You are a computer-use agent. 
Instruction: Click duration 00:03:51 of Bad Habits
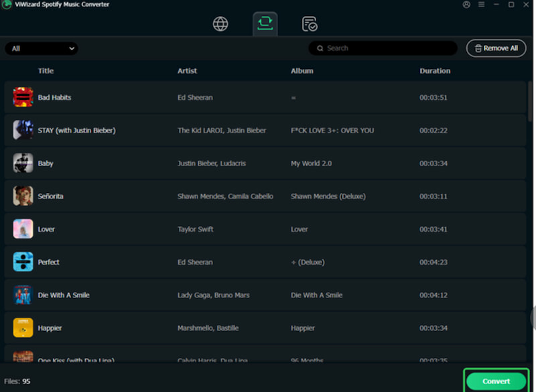(x=433, y=97)
